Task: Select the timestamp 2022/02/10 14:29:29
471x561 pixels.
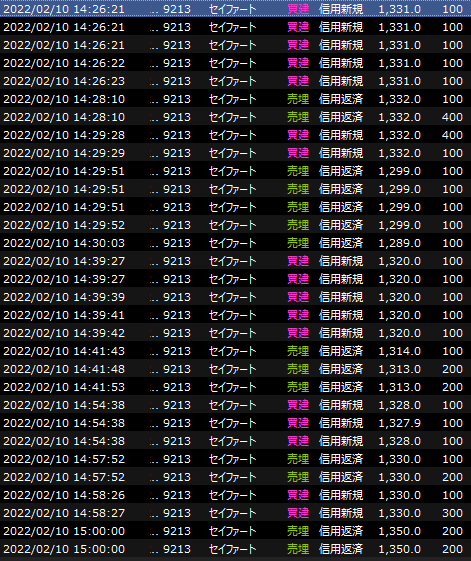Action: pos(64,153)
